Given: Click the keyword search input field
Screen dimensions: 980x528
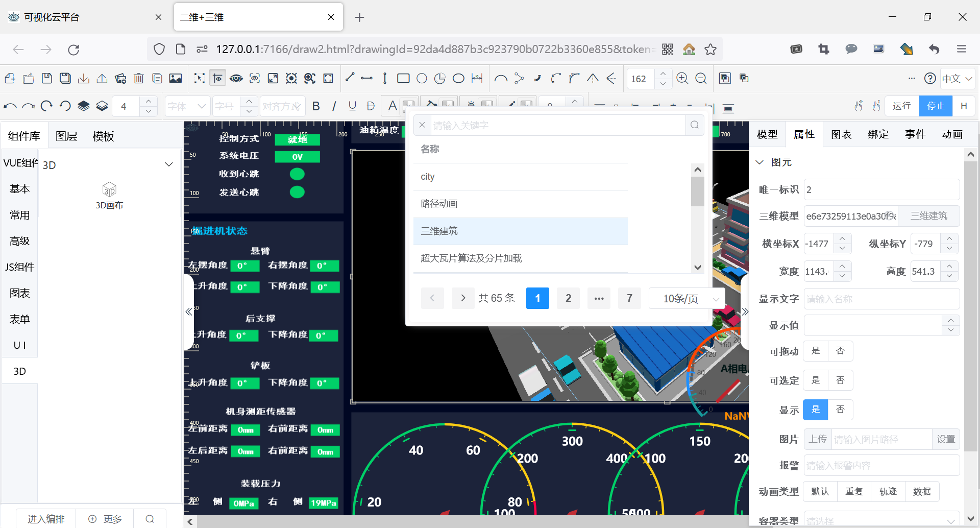Looking at the screenshot, I should pos(558,125).
